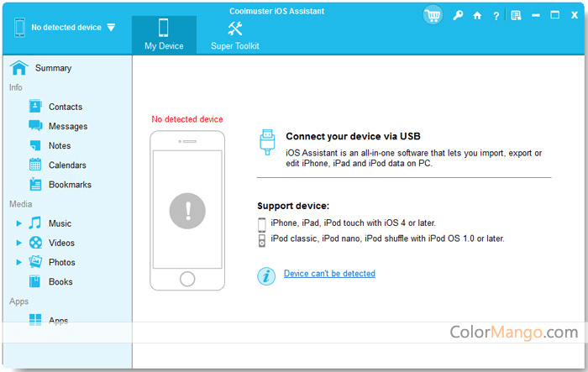
Task: Click the Notes icon
Action: coord(35,145)
